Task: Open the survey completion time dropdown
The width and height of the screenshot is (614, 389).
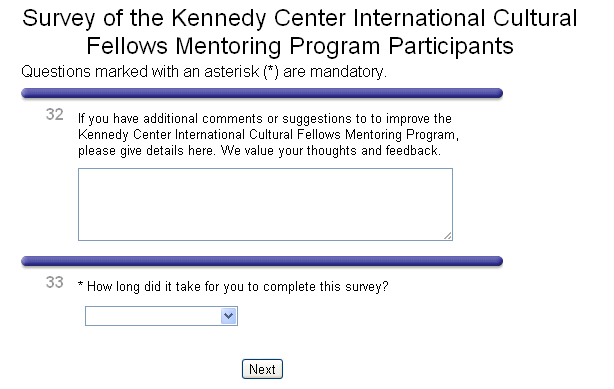Action: (161, 316)
